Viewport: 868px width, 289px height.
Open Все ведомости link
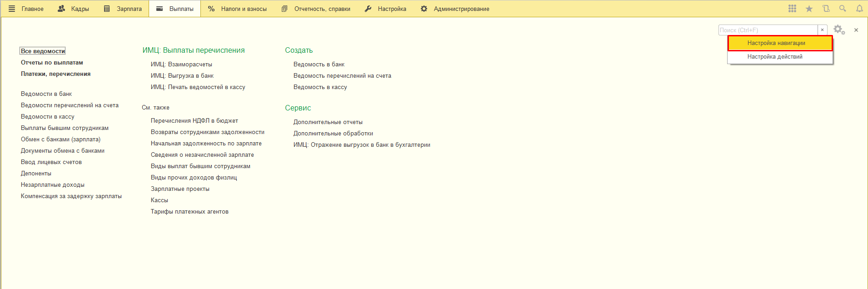[x=43, y=51]
